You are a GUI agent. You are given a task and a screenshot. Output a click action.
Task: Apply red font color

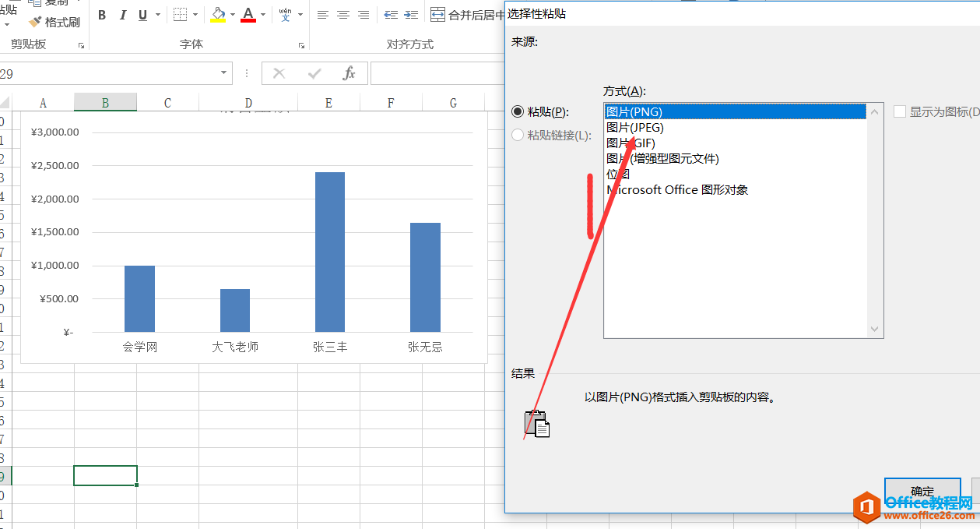pos(247,15)
